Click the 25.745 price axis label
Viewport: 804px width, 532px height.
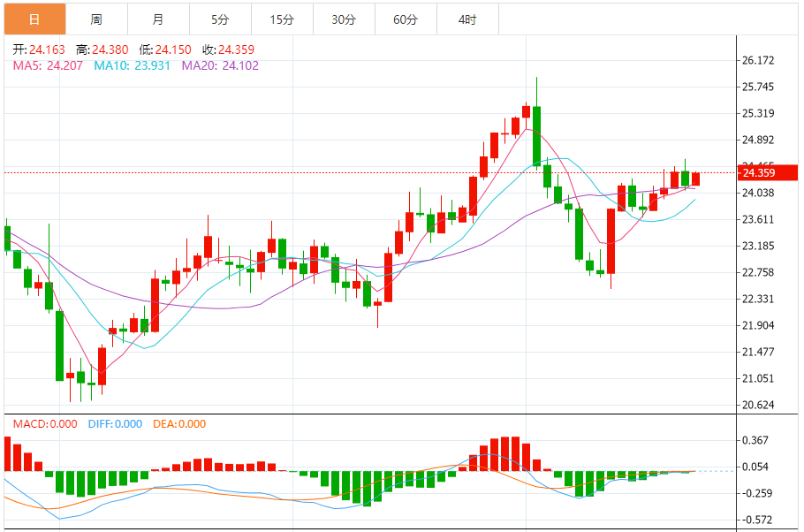pos(758,87)
